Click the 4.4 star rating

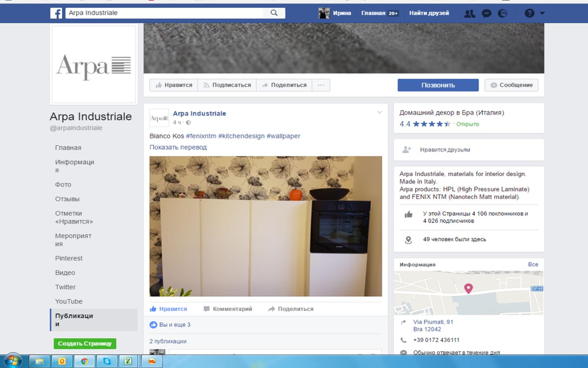point(425,124)
